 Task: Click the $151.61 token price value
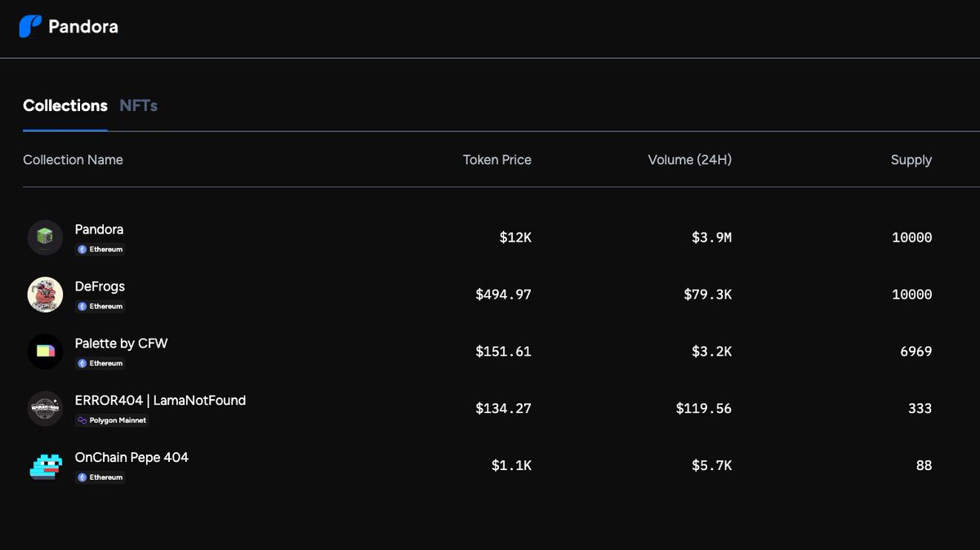503,352
